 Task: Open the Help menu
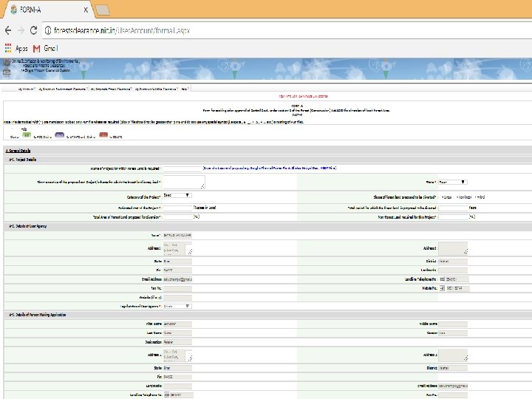[185, 89]
